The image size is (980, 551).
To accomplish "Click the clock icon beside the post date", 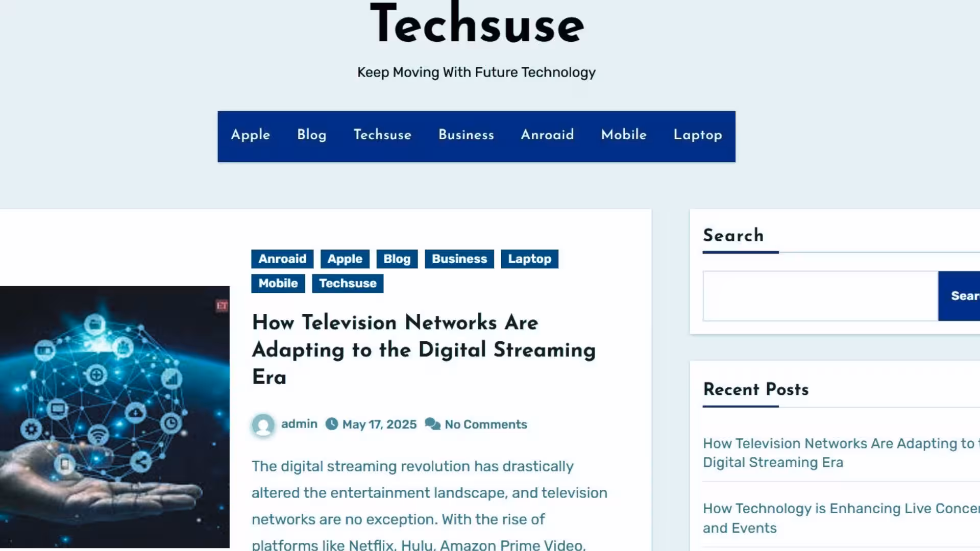I will click(x=332, y=424).
